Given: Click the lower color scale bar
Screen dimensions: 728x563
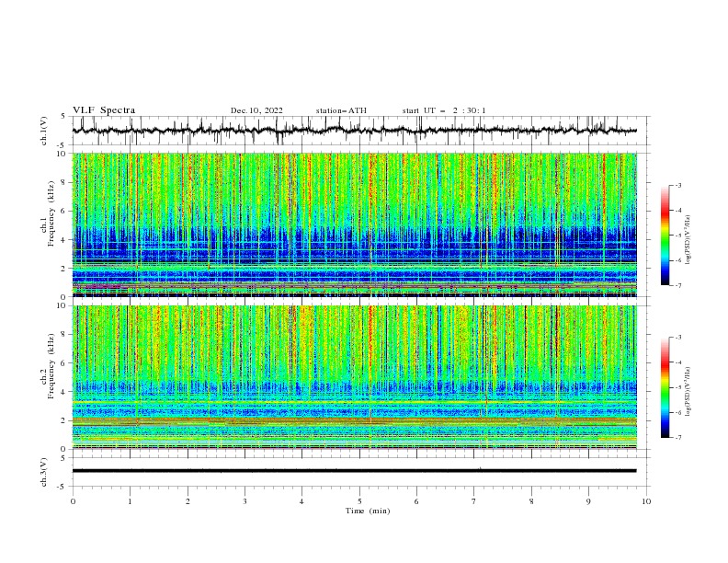Looking at the screenshot, I should click(x=665, y=387).
